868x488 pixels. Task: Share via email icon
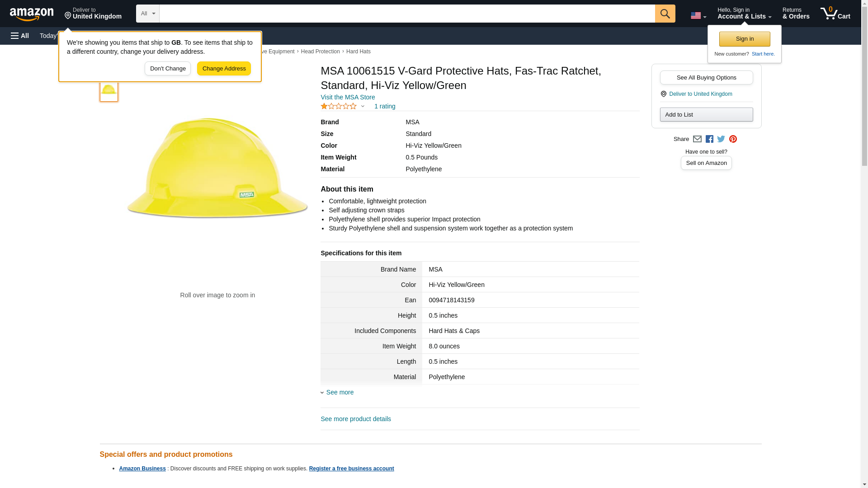[x=697, y=139]
